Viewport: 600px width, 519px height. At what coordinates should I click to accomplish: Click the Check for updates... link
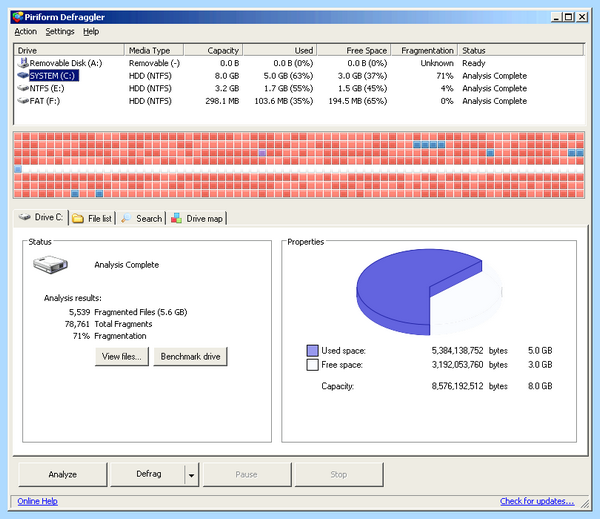537,501
